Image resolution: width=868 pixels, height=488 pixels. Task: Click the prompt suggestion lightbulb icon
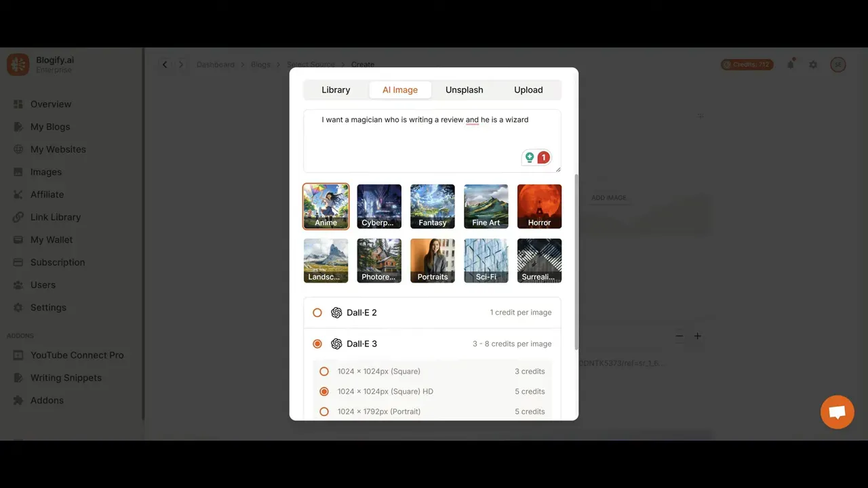click(x=530, y=157)
